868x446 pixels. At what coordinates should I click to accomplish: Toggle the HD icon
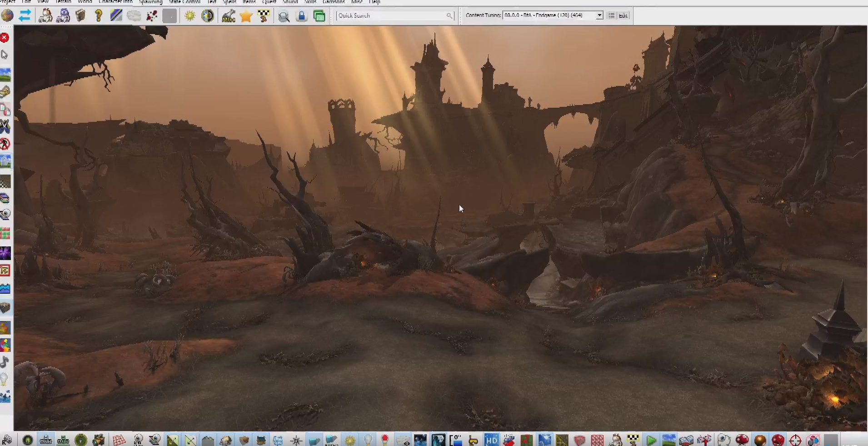[x=491, y=440]
